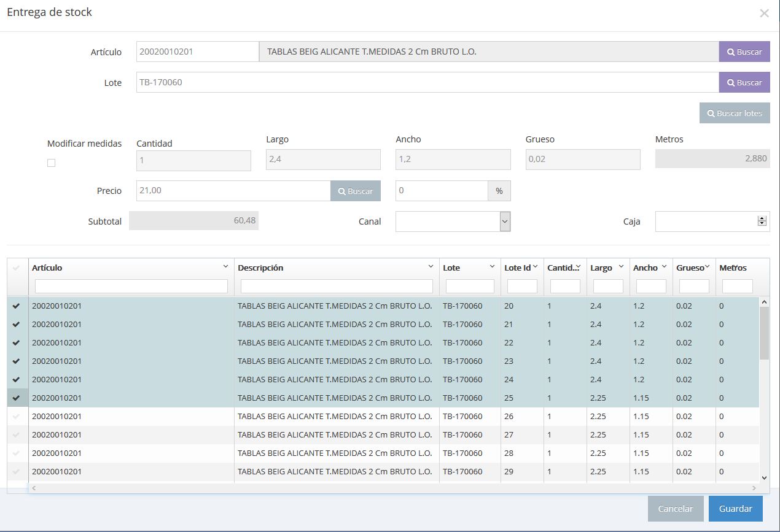Click the TB-170060 cell in Lote Id 29 row
This screenshot has height=532, width=780.
pos(462,471)
